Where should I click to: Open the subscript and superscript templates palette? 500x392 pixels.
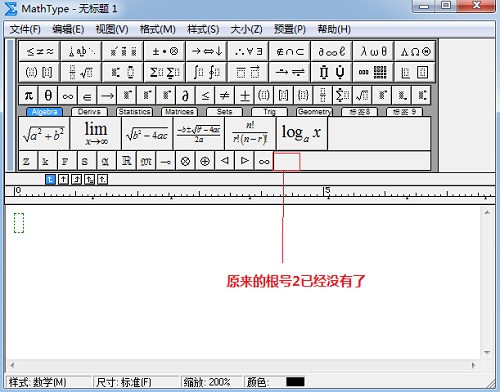coord(123,72)
